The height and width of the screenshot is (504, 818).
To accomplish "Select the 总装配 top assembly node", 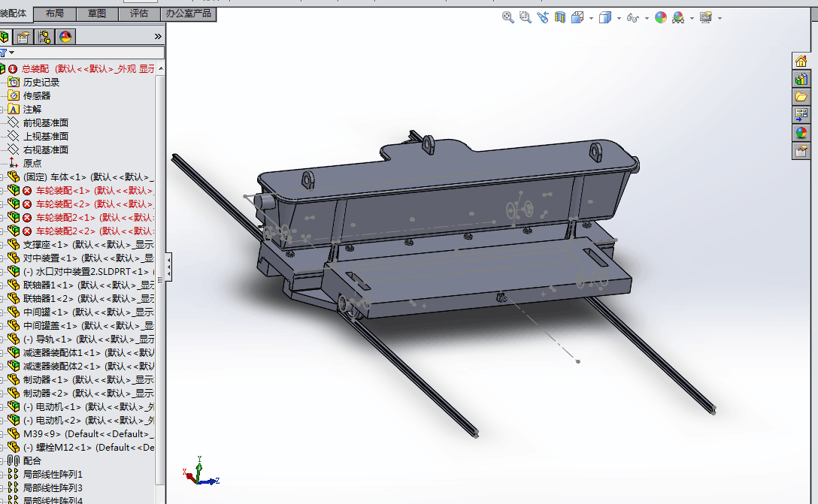I will [88, 69].
